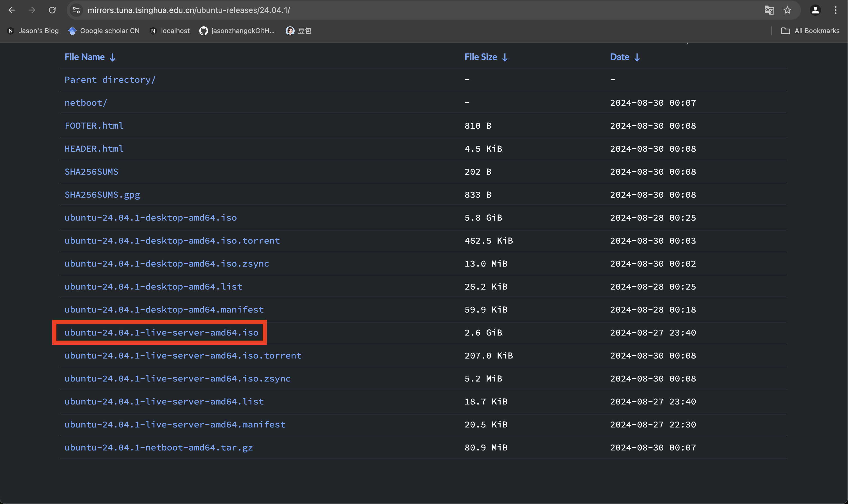Open localhost bookmark
Image resolution: width=848 pixels, height=504 pixels.
(x=170, y=31)
